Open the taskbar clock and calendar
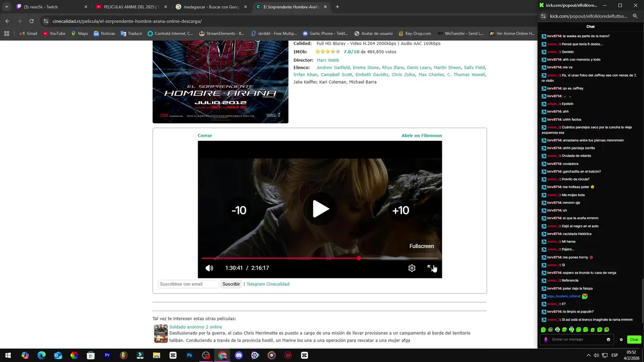The width and height of the screenshot is (644, 362). [x=631, y=355]
